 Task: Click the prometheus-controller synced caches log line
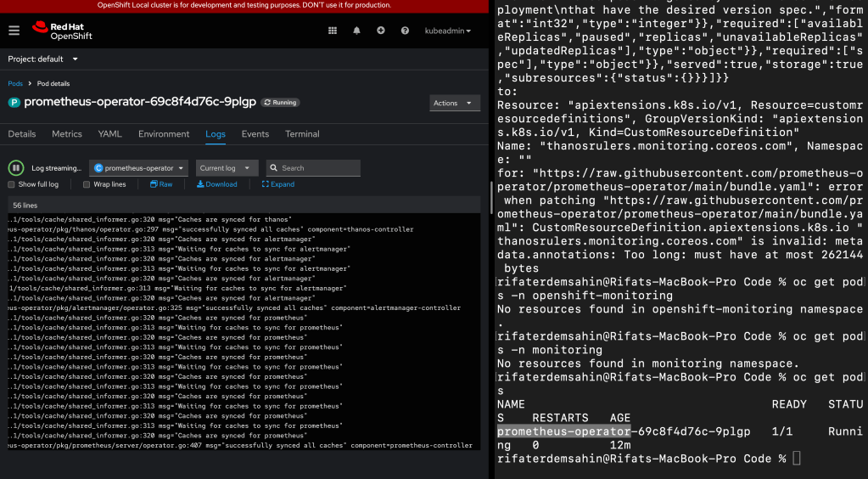240,445
